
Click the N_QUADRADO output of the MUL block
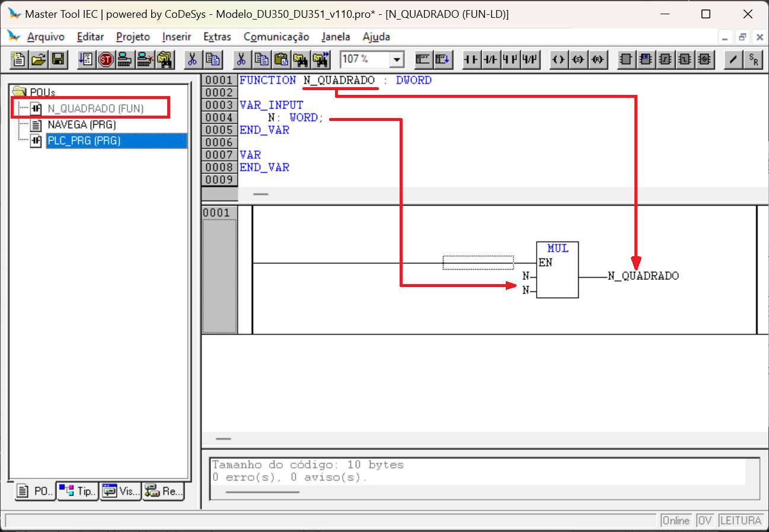pyautogui.click(x=643, y=276)
